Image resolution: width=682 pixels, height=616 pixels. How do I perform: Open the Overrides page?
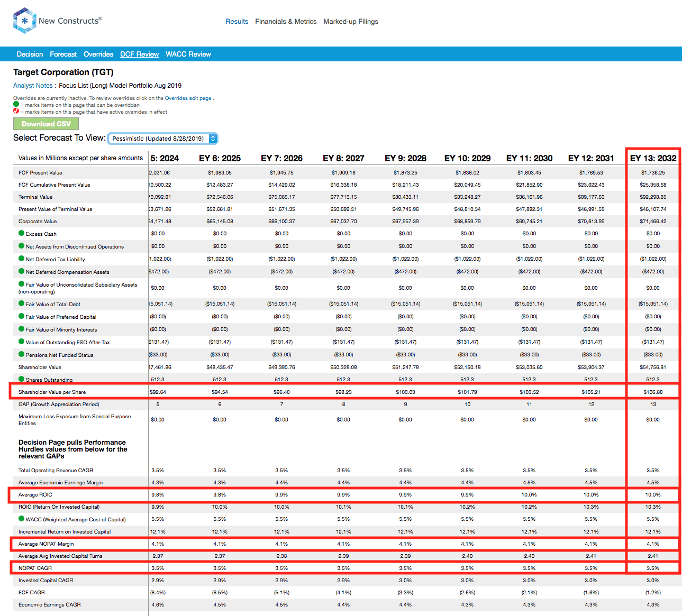tap(98, 54)
